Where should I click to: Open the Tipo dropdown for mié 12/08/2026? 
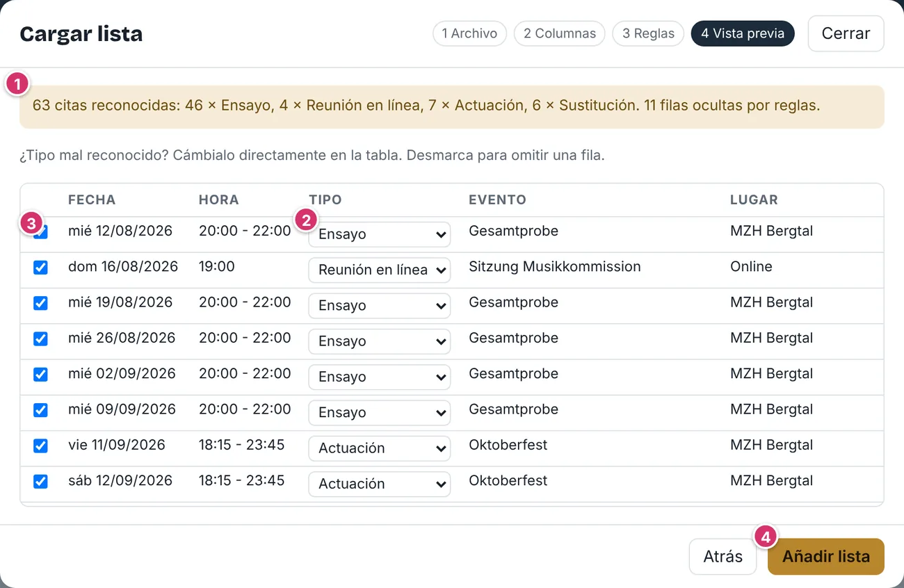(380, 234)
